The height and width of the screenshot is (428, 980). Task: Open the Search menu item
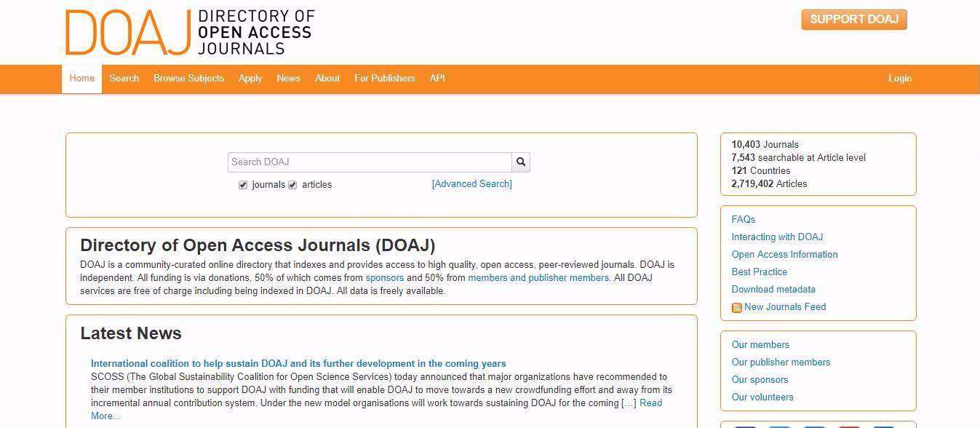[x=124, y=79]
